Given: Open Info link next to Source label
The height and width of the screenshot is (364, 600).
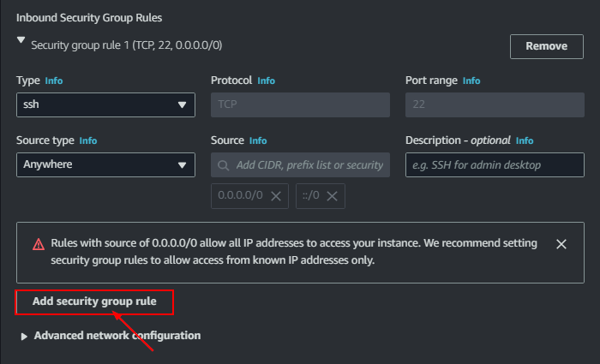Looking at the screenshot, I should tap(258, 140).
